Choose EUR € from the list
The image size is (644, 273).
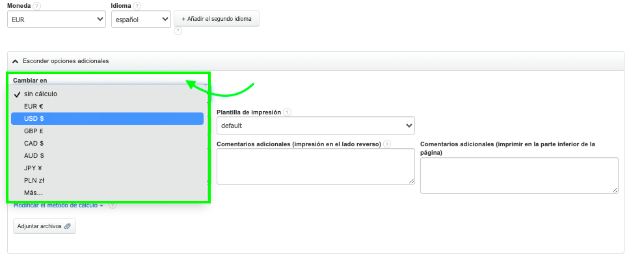click(107, 106)
